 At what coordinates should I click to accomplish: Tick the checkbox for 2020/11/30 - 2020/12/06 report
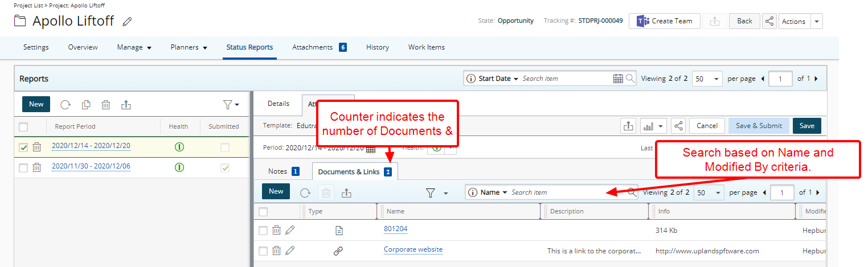click(x=23, y=168)
